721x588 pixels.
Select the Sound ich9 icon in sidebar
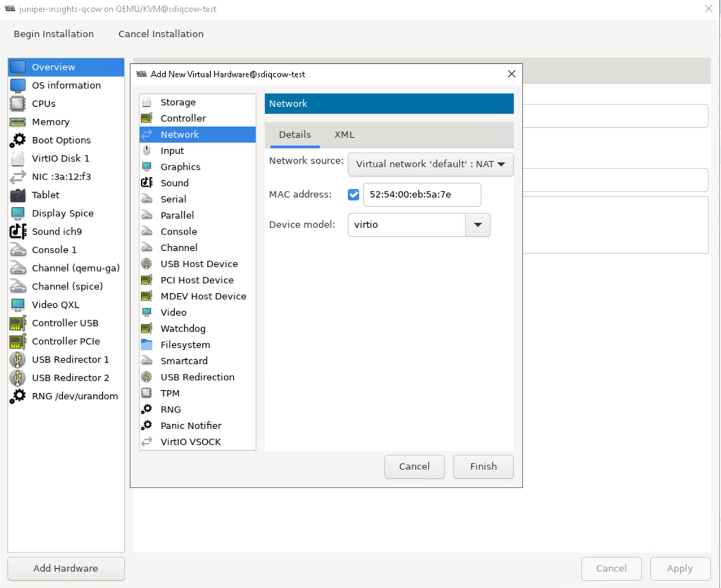click(x=18, y=232)
